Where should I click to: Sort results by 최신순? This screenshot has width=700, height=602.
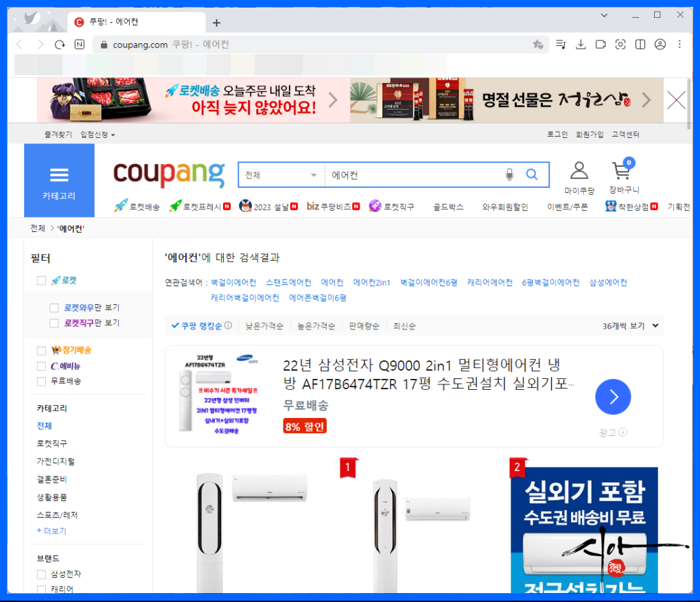click(x=404, y=326)
